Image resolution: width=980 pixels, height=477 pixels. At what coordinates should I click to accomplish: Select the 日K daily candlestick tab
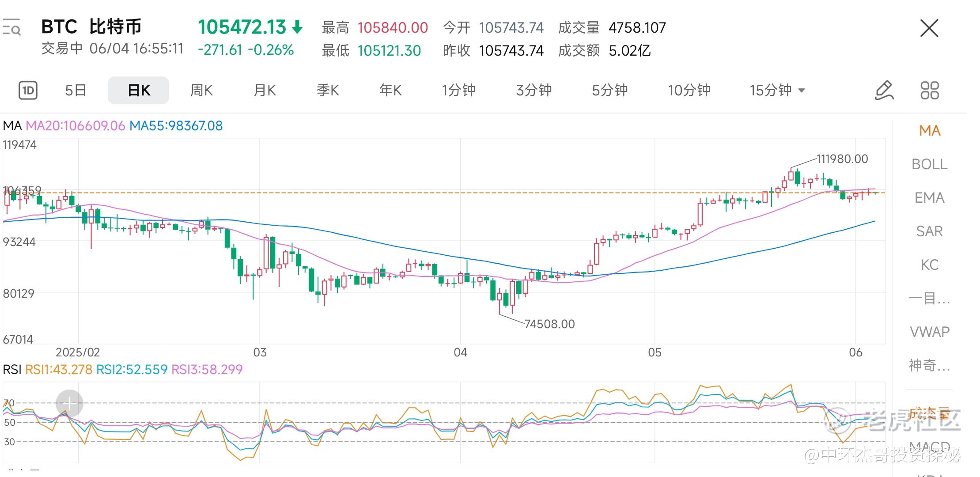pos(138,91)
